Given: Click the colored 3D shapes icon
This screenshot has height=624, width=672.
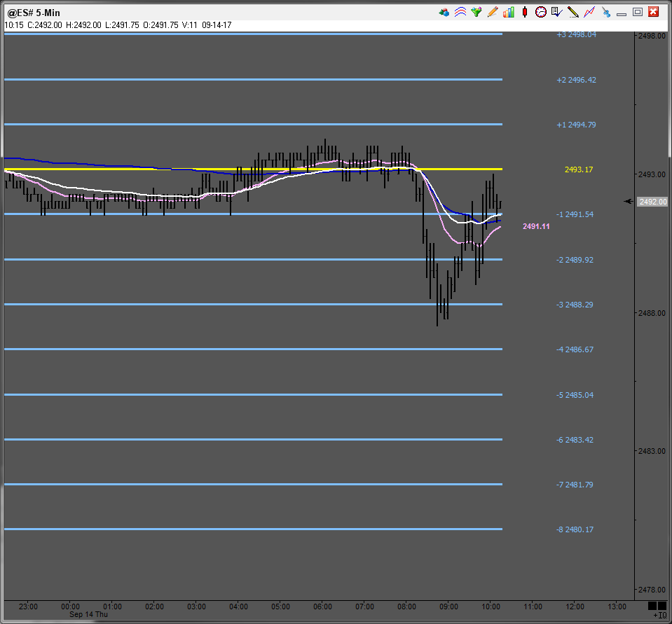Looking at the screenshot, I should click(444, 13).
